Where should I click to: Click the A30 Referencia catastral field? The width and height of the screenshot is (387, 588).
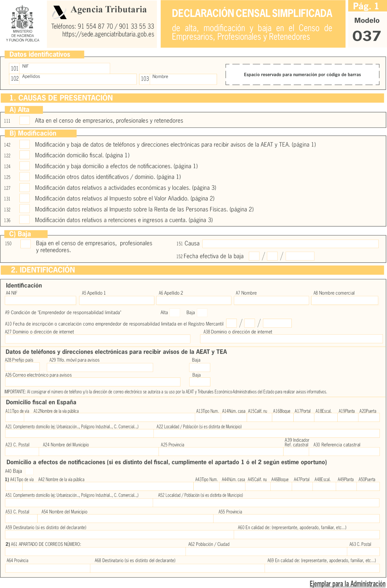coord(344,451)
